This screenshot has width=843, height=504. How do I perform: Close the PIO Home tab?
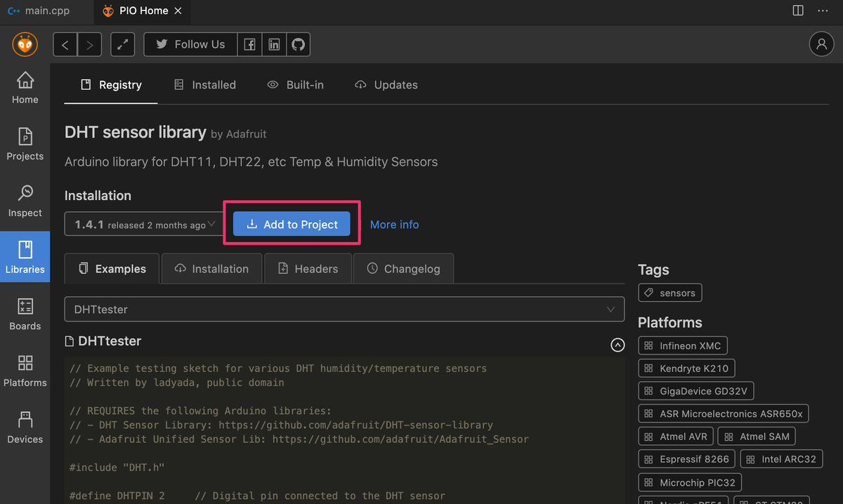178,11
